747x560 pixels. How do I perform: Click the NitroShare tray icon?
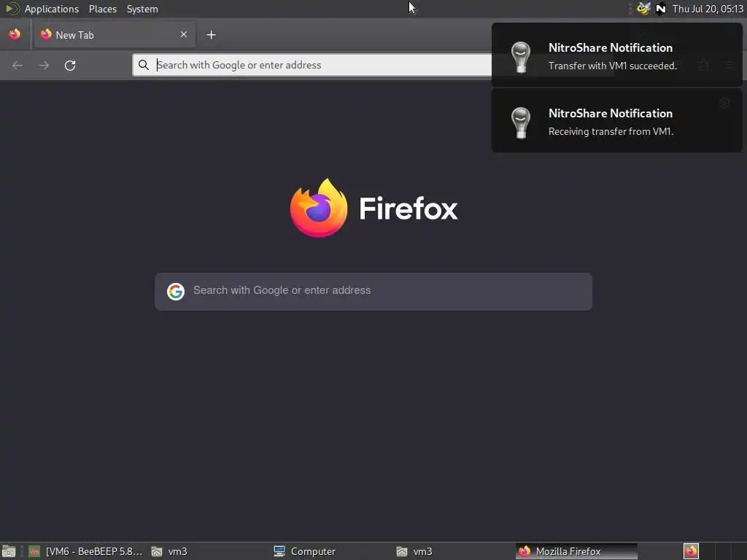[661, 9]
